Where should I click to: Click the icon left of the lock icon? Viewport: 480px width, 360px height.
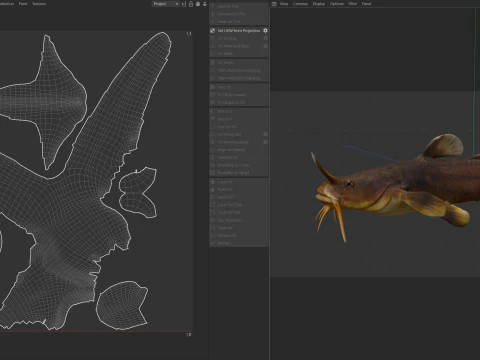click(x=184, y=4)
